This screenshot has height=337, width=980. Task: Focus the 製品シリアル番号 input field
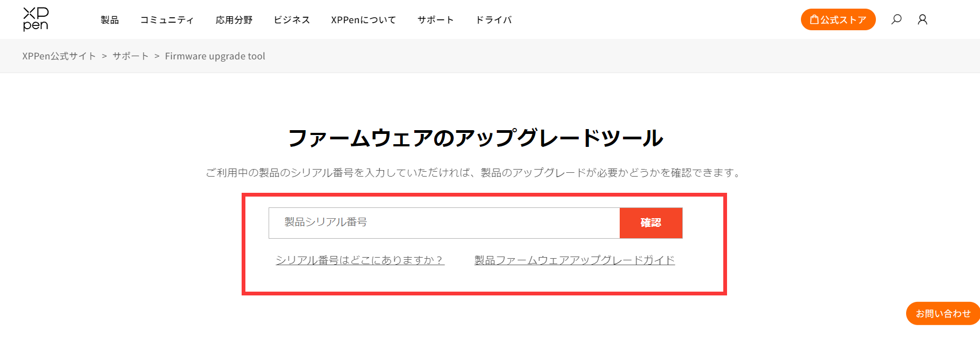(444, 223)
